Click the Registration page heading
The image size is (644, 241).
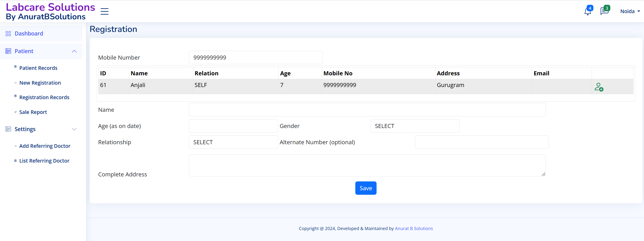click(x=113, y=29)
